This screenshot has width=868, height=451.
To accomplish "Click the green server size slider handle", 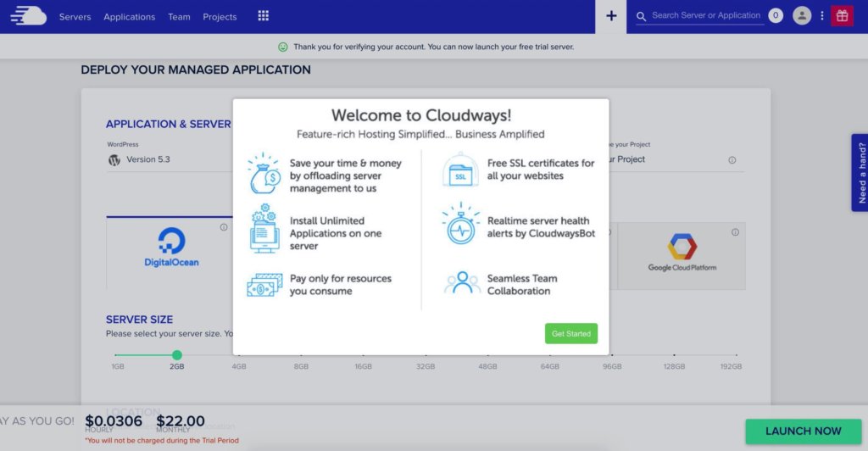I will tap(176, 355).
